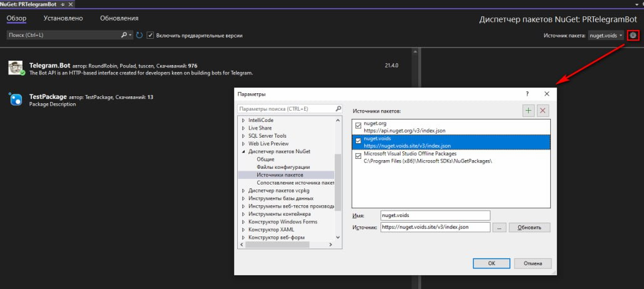Open the package source dropdown nuget.voids

pyautogui.click(x=606, y=36)
